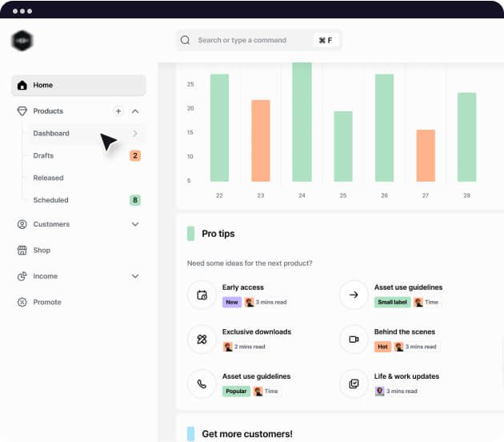
Task: Expand the Income menu chevron
Action: tap(135, 276)
